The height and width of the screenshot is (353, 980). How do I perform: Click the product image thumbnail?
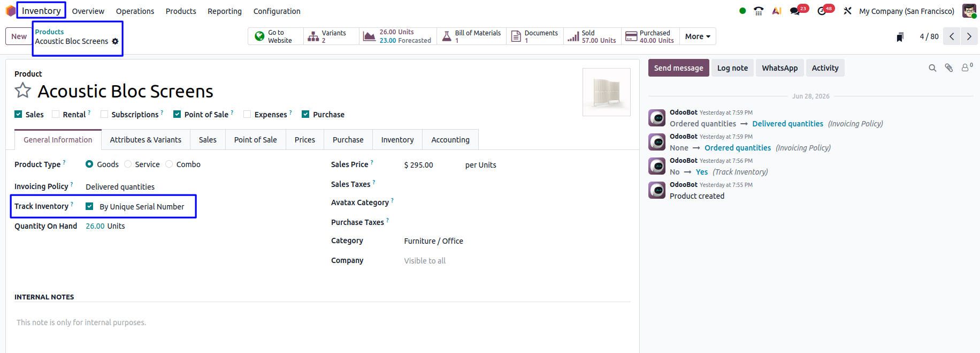tap(607, 92)
